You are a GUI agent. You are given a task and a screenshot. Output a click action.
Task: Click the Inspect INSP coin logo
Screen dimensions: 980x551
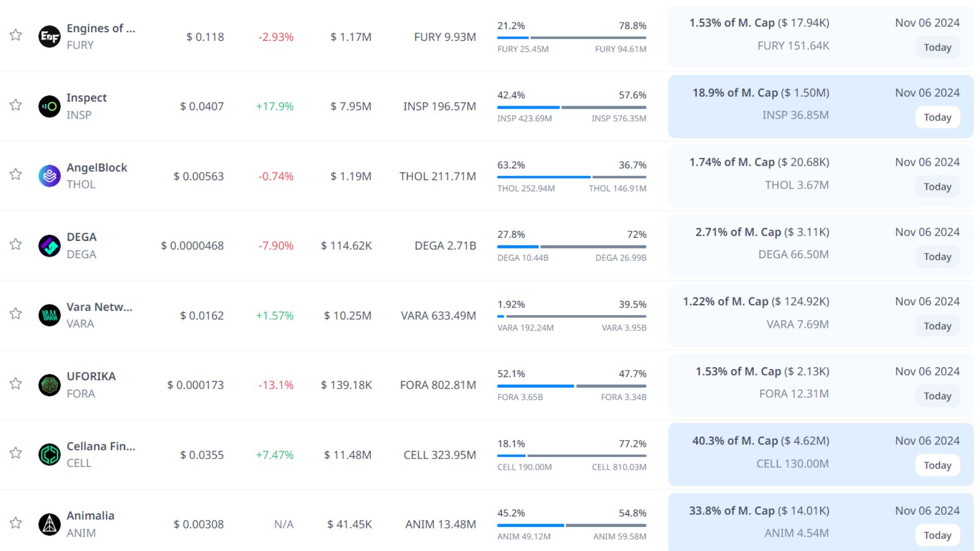(x=50, y=106)
